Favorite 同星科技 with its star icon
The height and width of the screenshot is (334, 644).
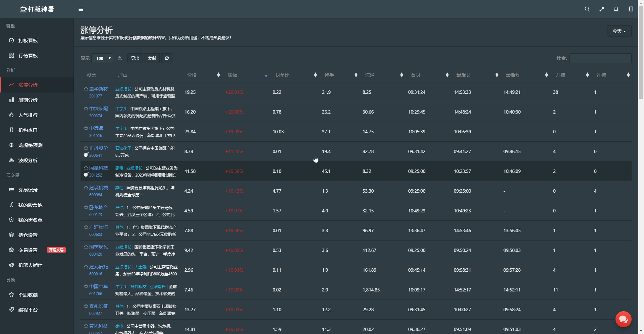(x=86, y=168)
